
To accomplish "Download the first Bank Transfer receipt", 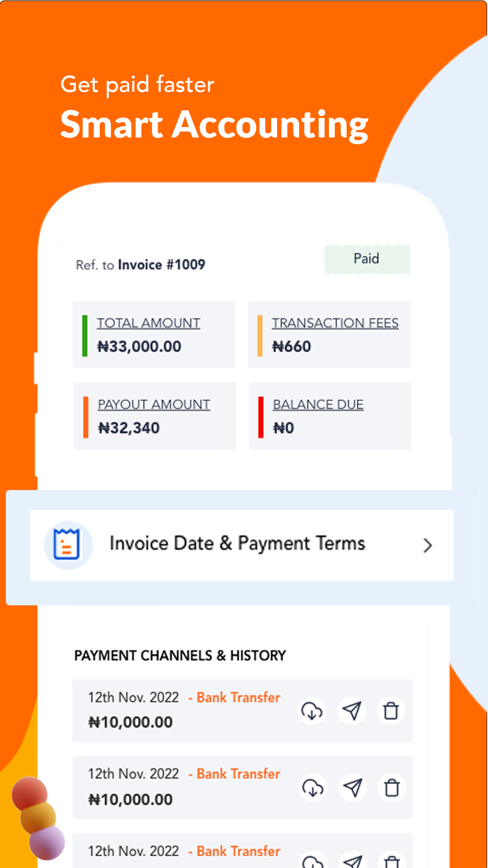I will [x=312, y=711].
